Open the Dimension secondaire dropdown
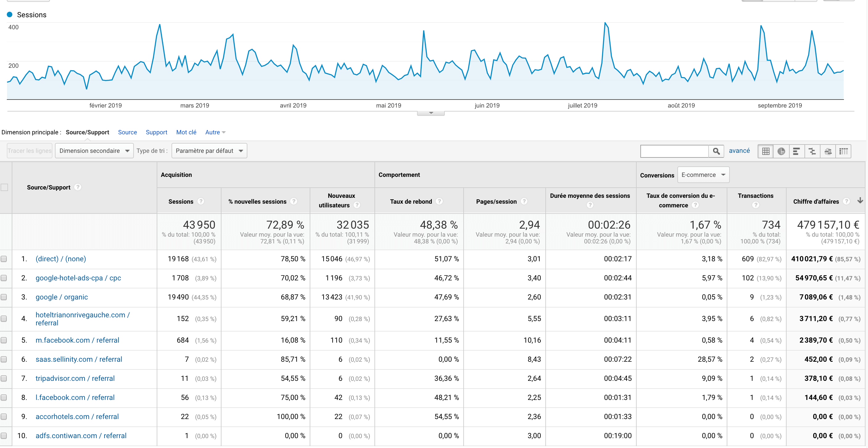This screenshot has width=868, height=448. (94, 151)
